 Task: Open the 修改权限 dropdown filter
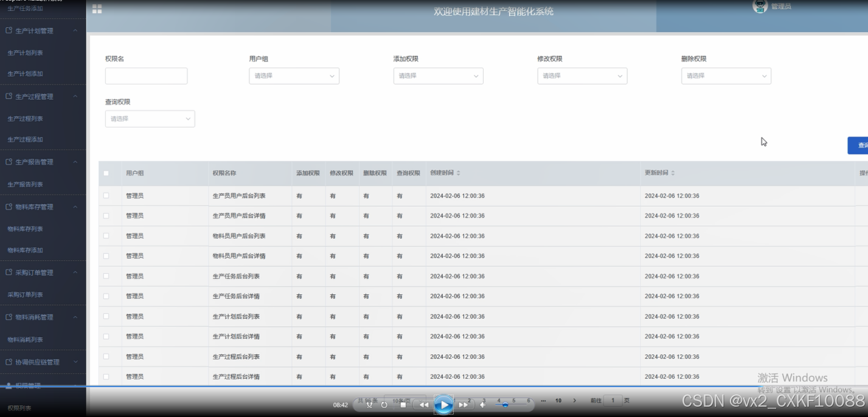(582, 76)
